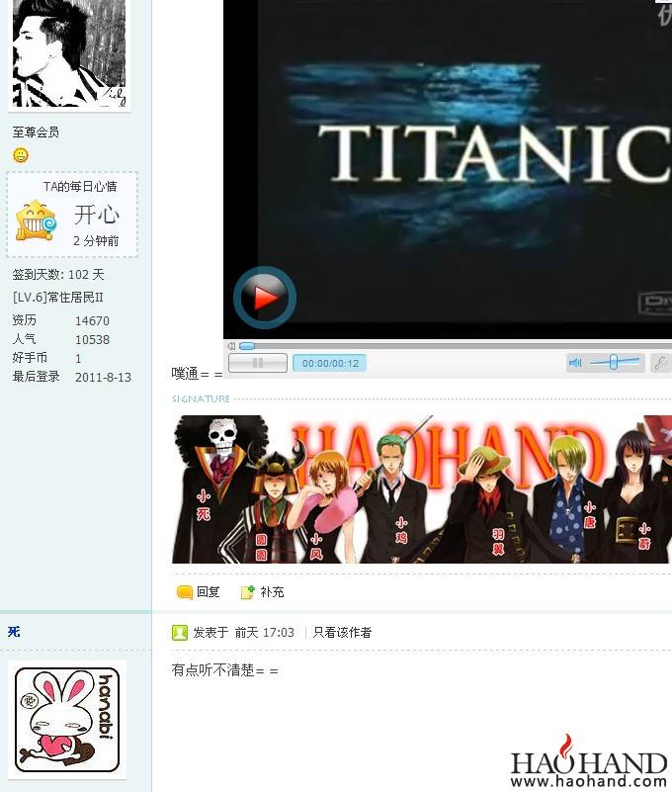Click the 开心 mood text
Screen dimensions: 672x792
pos(97,215)
